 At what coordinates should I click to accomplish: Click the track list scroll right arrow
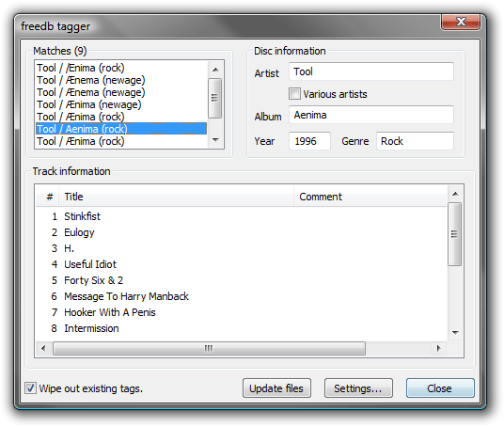click(438, 348)
